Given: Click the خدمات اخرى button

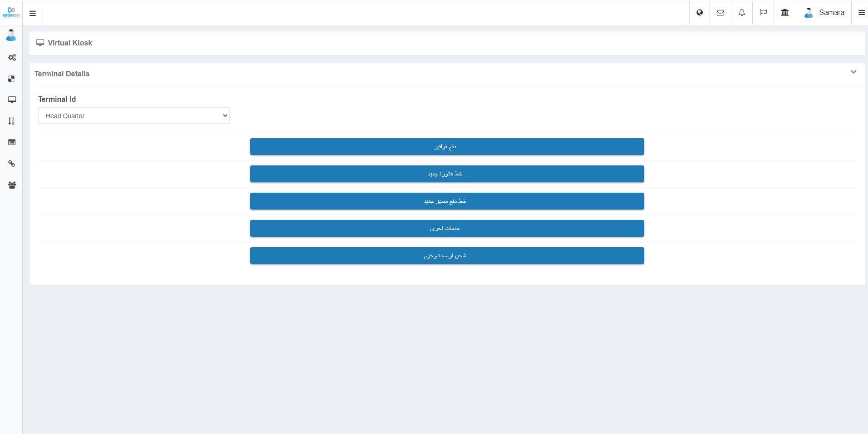Looking at the screenshot, I should tap(447, 229).
